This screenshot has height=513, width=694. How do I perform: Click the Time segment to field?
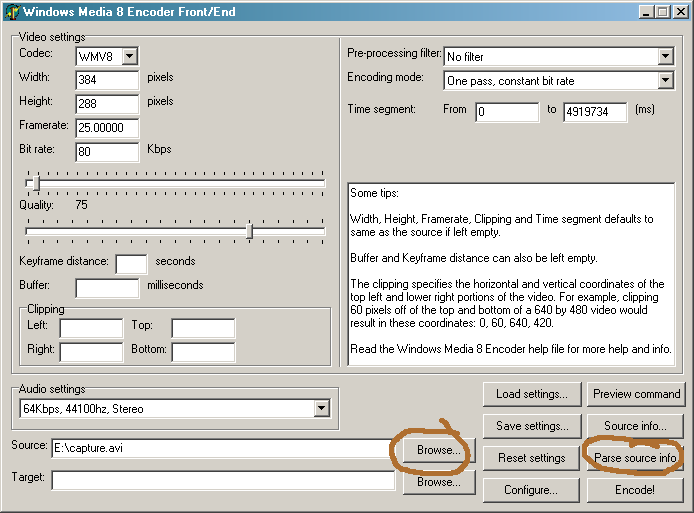pyautogui.click(x=595, y=112)
